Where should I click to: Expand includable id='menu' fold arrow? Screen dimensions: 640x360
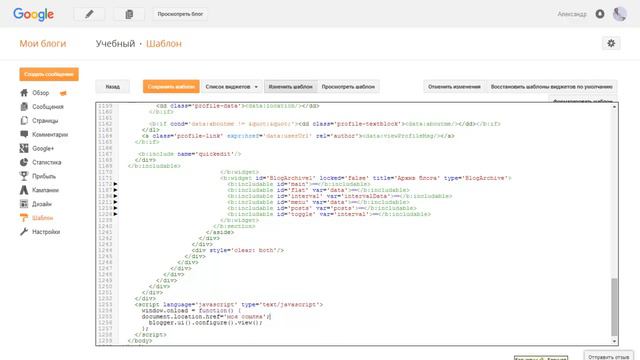click(116, 202)
